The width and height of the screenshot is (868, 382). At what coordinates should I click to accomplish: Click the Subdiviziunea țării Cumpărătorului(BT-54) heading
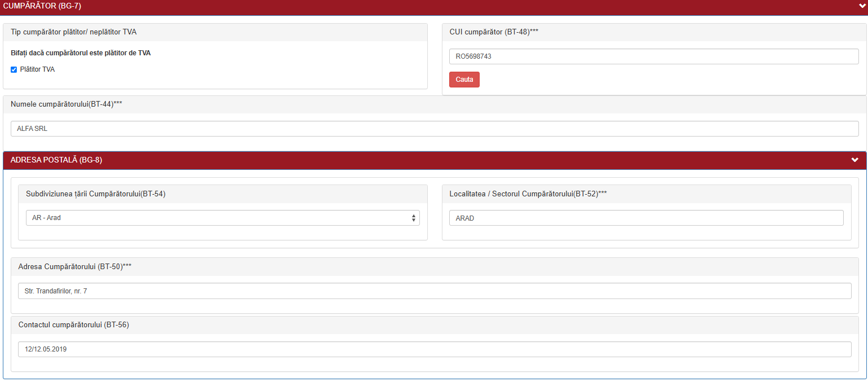coord(96,194)
